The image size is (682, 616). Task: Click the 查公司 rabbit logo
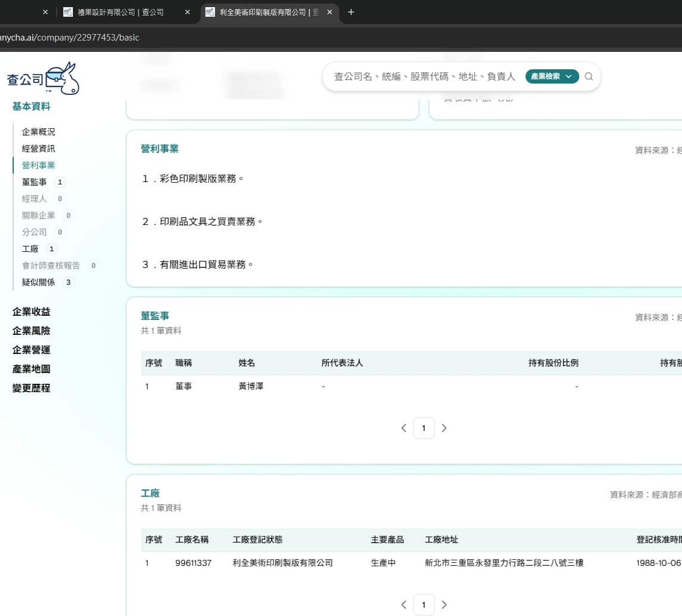point(43,78)
